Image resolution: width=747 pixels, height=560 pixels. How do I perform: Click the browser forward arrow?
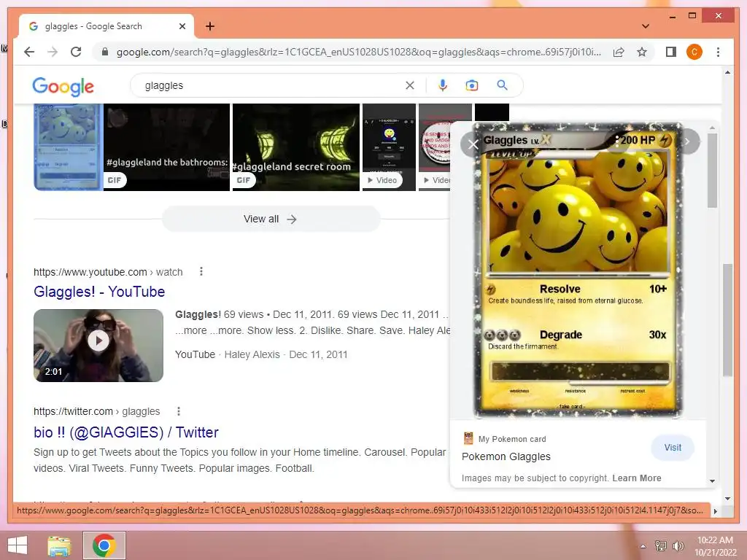pos(53,52)
